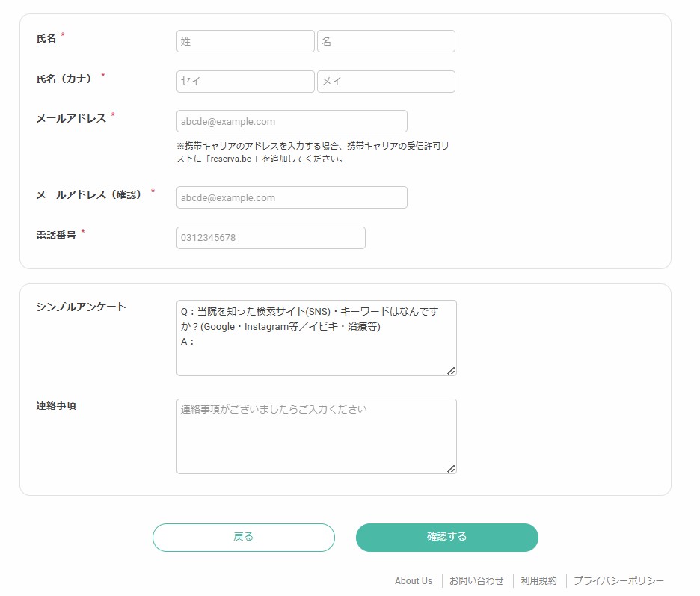700x596 pixels.
Task: Select the メールアドレス email input
Action: (292, 121)
